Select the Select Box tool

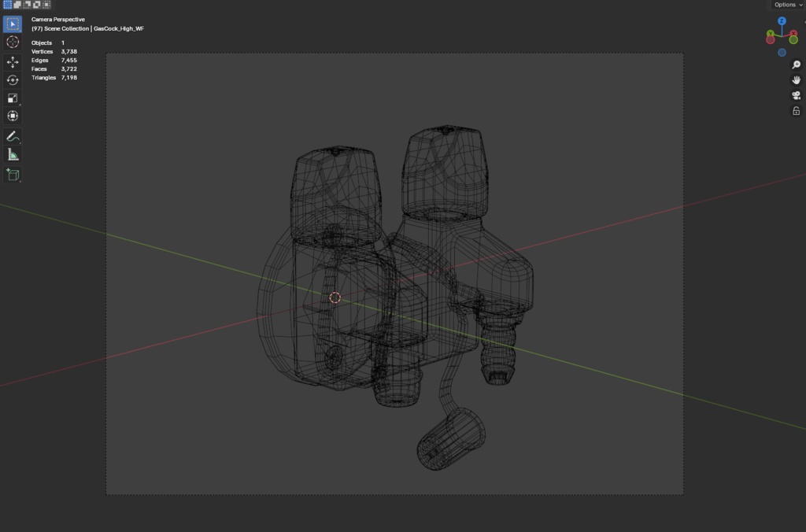pyautogui.click(x=13, y=24)
